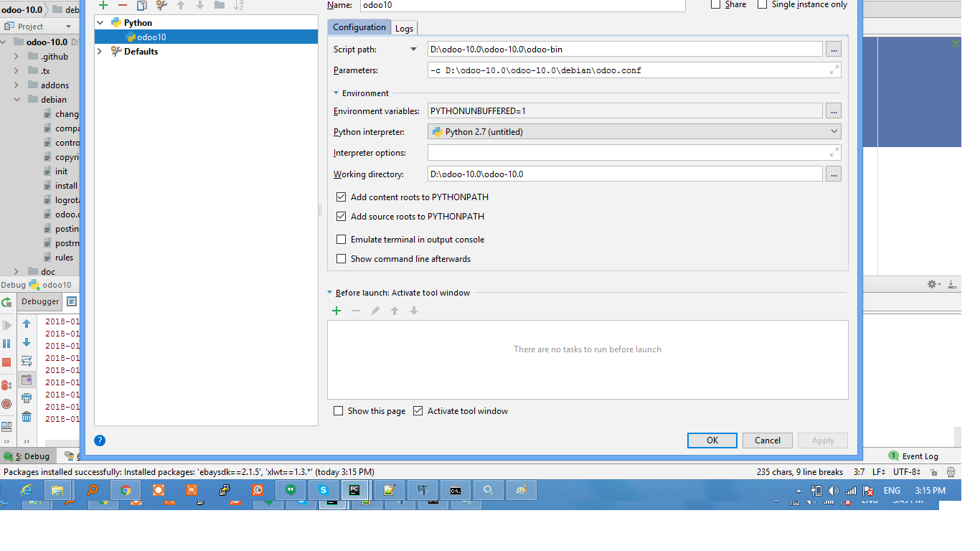Uncheck Add content roots to PYTHONPATH
The image size is (980, 551).
[x=341, y=197]
